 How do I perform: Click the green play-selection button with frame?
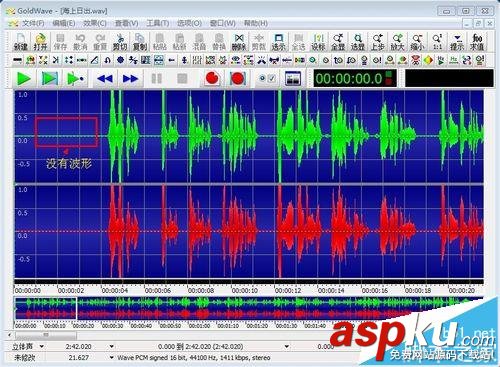[x=50, y=79]
